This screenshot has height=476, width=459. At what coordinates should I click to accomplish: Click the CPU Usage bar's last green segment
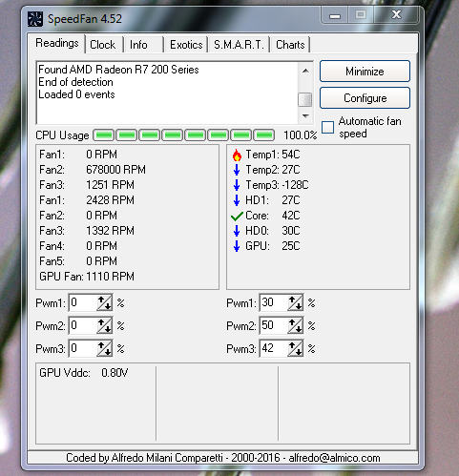coord(264,135)
